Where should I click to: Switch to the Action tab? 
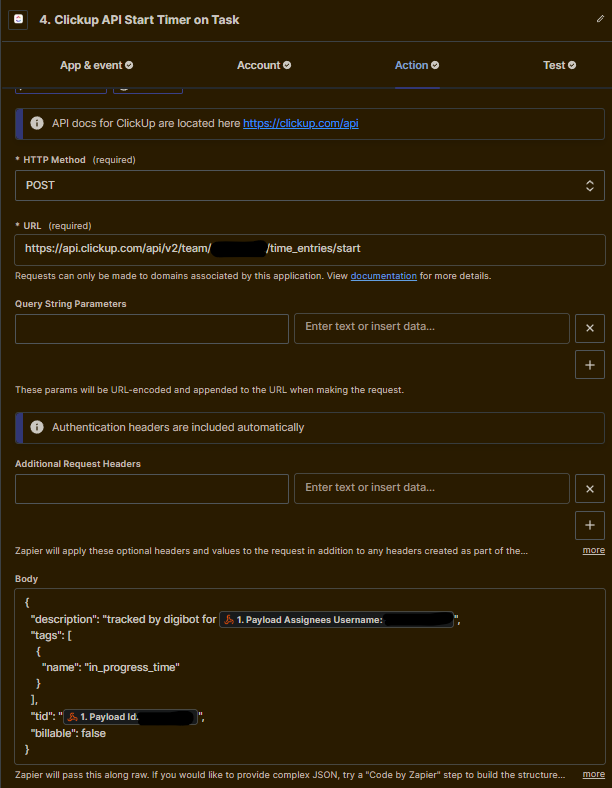coord(417,65)
